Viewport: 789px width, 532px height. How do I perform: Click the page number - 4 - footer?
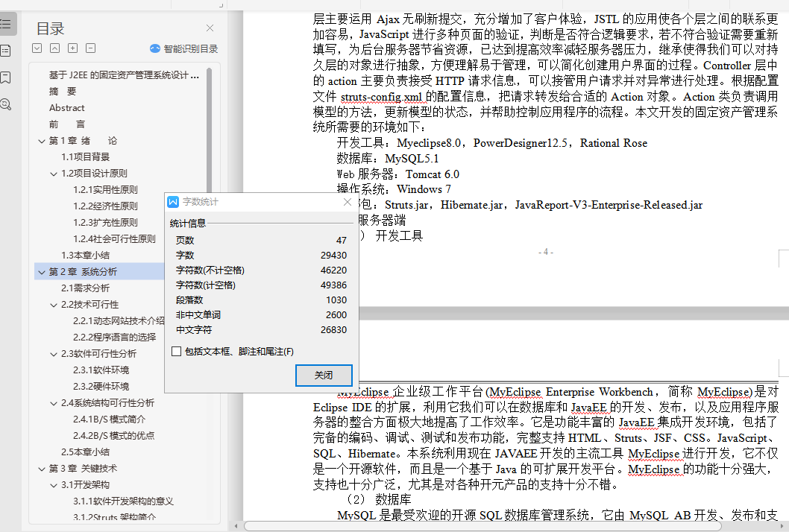tap(546, 252)
